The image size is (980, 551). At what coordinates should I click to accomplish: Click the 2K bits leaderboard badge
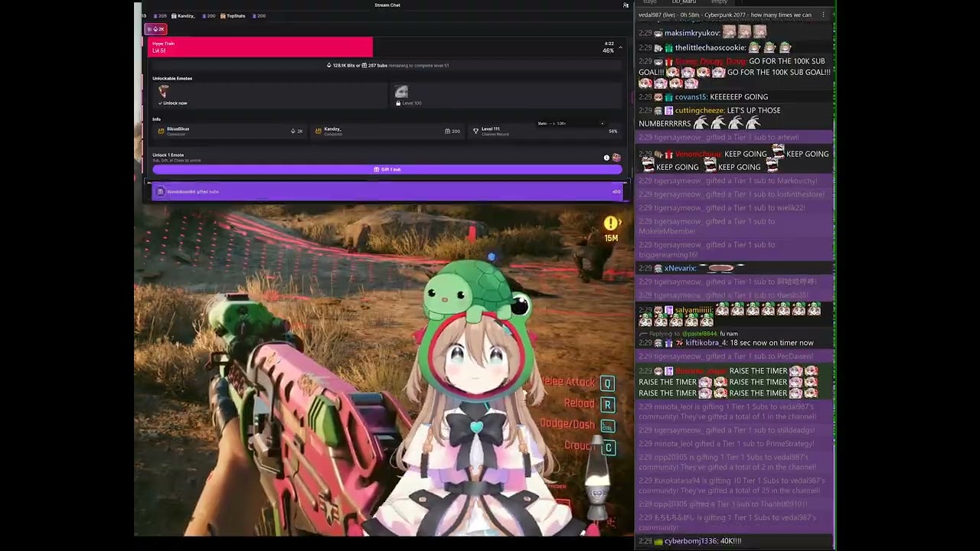155,29
